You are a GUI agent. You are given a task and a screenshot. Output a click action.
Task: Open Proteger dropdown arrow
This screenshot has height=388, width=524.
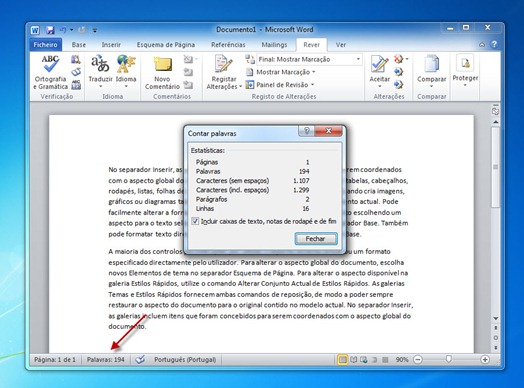coord(465,86)
